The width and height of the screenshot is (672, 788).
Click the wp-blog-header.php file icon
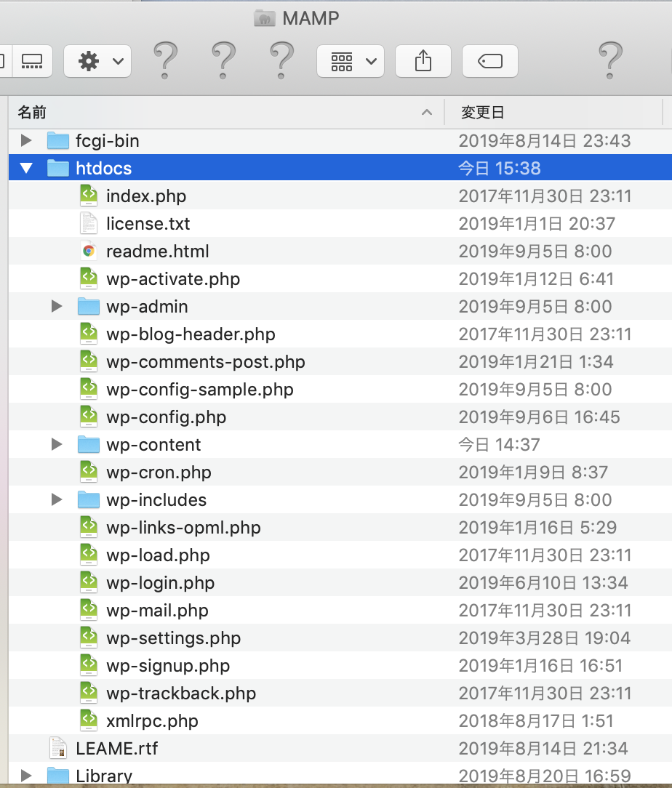[89, 334]
